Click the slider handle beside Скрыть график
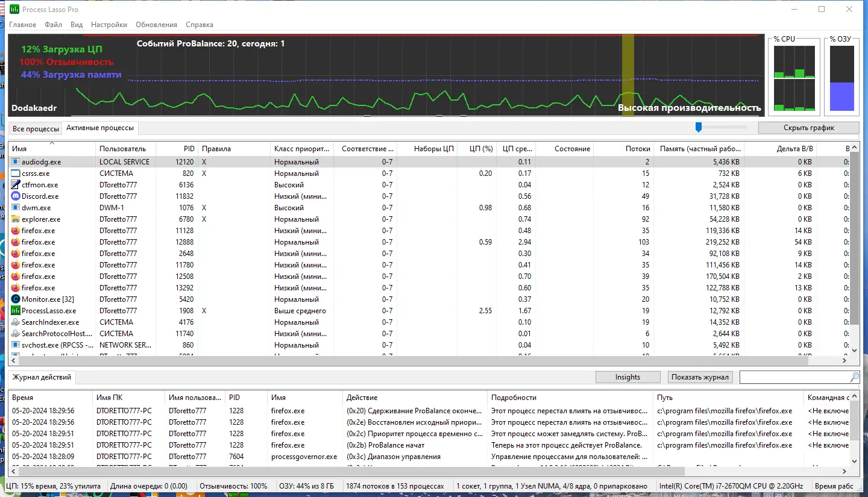868x497 pixels. point(699,127)
